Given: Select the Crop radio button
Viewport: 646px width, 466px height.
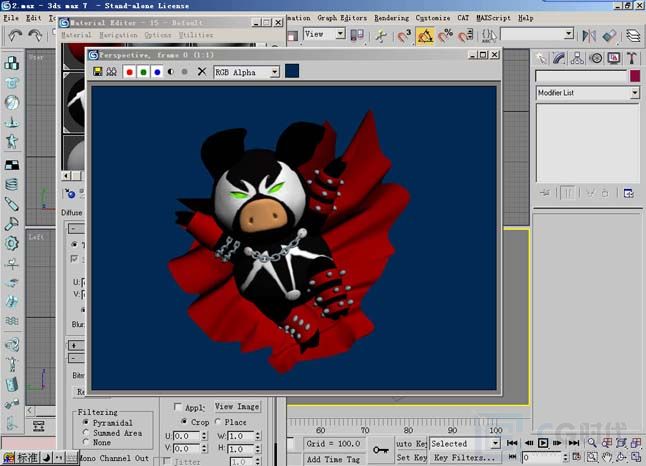Looking at the screenshot, I should pos(184,421).
